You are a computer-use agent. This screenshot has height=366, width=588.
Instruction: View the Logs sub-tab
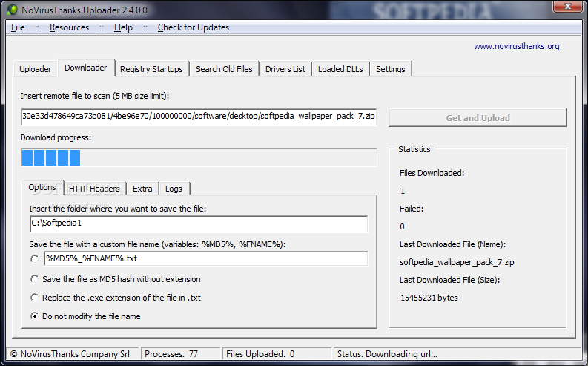click(174, 189)
